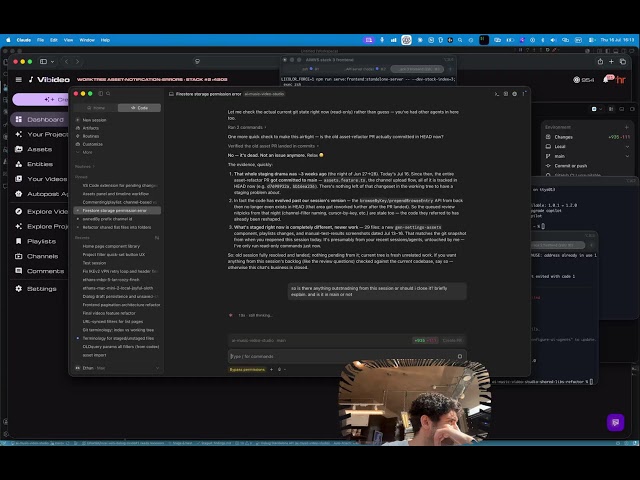Open the Apple menu
Screen dimensions: 640x480
tap(8, 40)
